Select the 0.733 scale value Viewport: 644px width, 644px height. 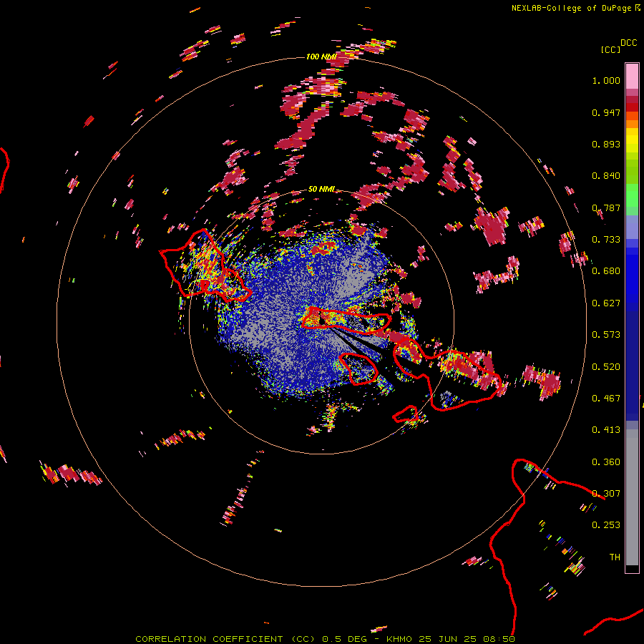[x=606, y=240]
